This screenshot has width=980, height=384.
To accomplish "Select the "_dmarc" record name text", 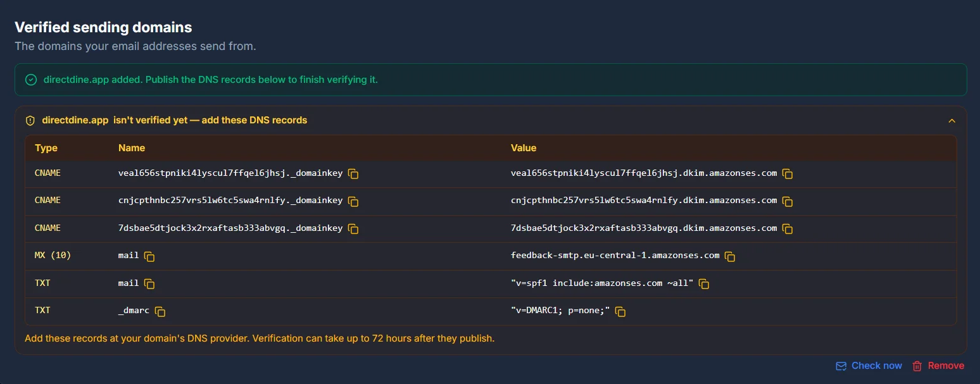I will tap(134, 311).
